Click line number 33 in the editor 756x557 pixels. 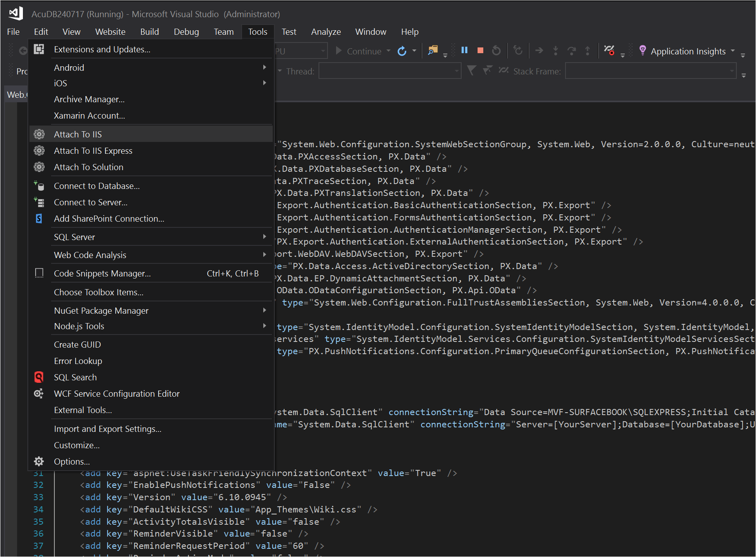(x=38, y=497)
